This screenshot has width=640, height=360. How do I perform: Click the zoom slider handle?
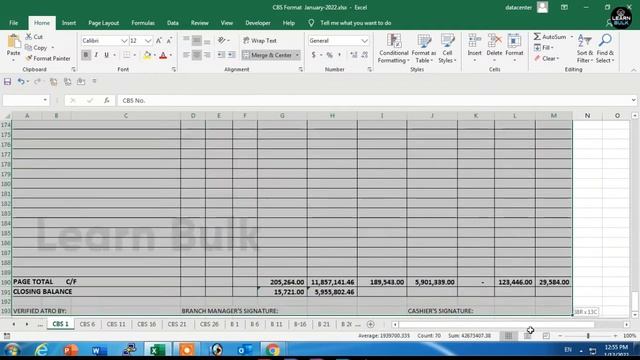coord(588,336)
